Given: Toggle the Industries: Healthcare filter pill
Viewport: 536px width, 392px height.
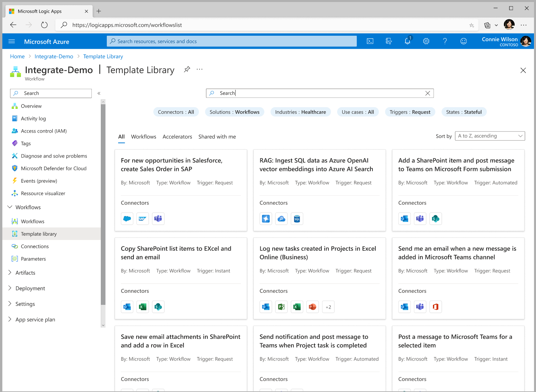Looking at the screenshot, I should pos(300,112).
